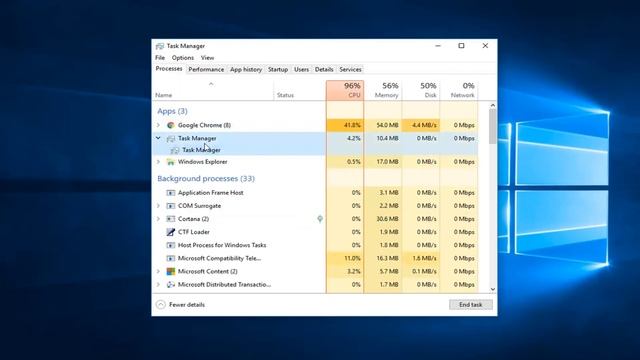Sort by the Network column header
640x360 pixels.
(459, 90)
